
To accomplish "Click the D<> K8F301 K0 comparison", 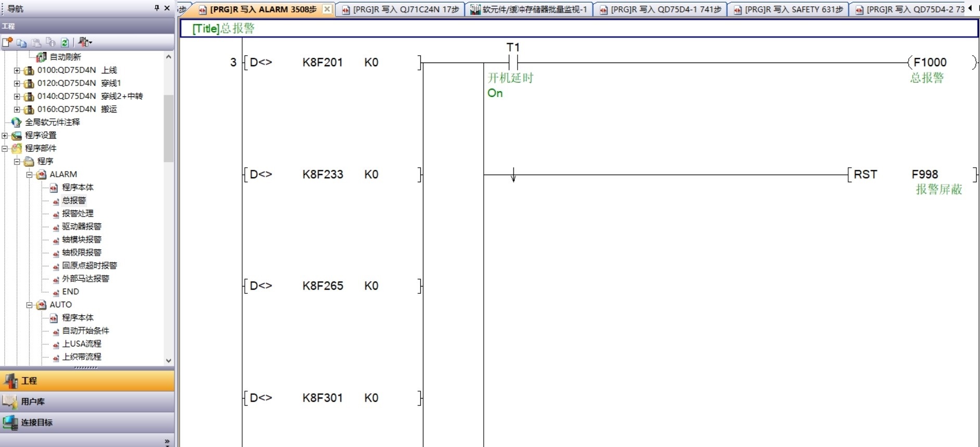I will [x=332, y=398].
